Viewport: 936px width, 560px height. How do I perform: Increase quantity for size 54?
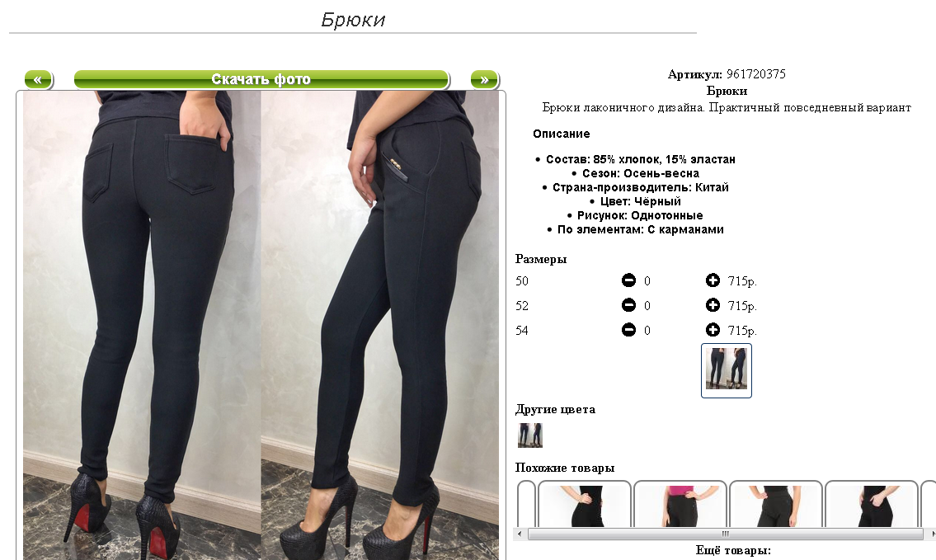tap(713, 330)
